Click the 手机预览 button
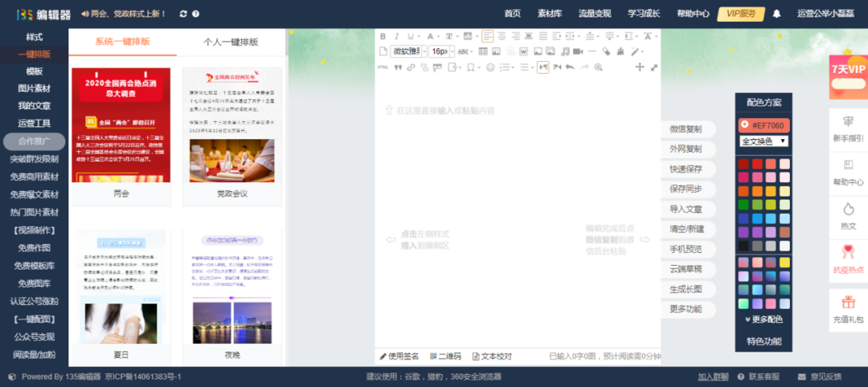This screenshot has height=387, width=868. pos(686,249)
